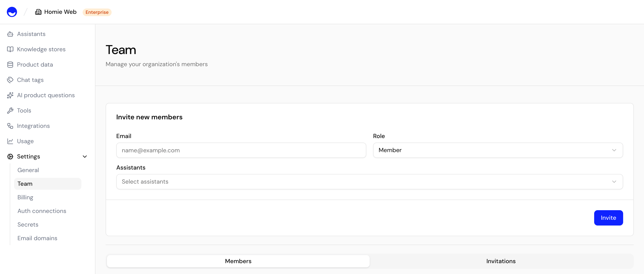View the Usage page

[25, 141]
